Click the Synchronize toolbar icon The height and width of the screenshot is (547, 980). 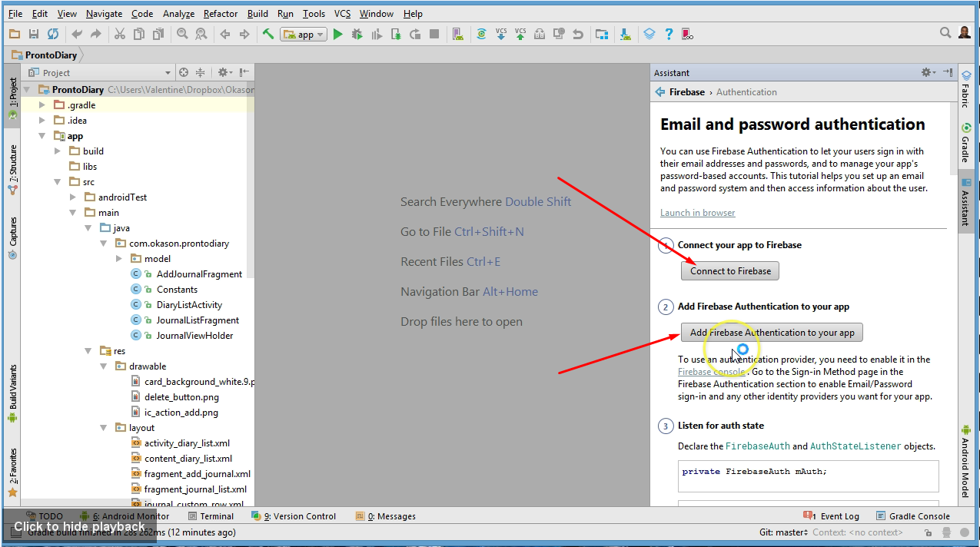pyautogui.click(x=52, y=34)
